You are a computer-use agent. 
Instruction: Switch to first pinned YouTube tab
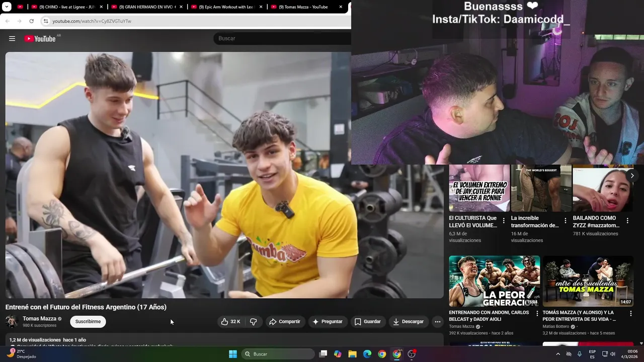20,7
